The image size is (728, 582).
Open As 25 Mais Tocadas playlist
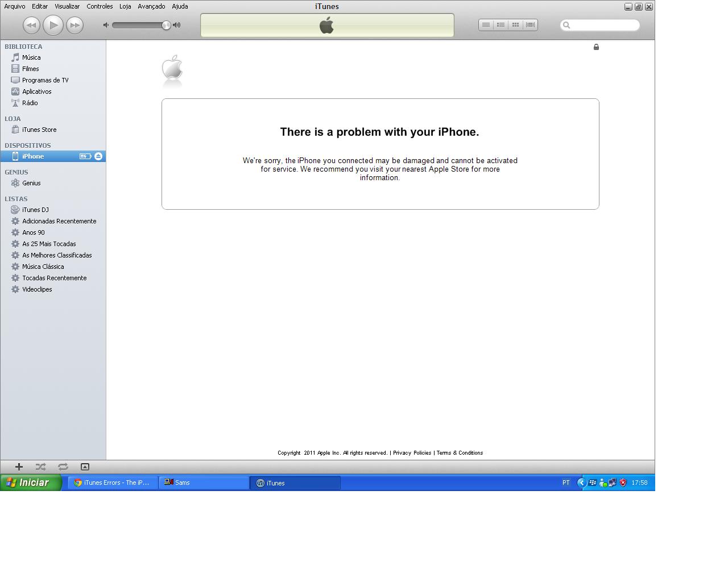(x=53, y=244)
